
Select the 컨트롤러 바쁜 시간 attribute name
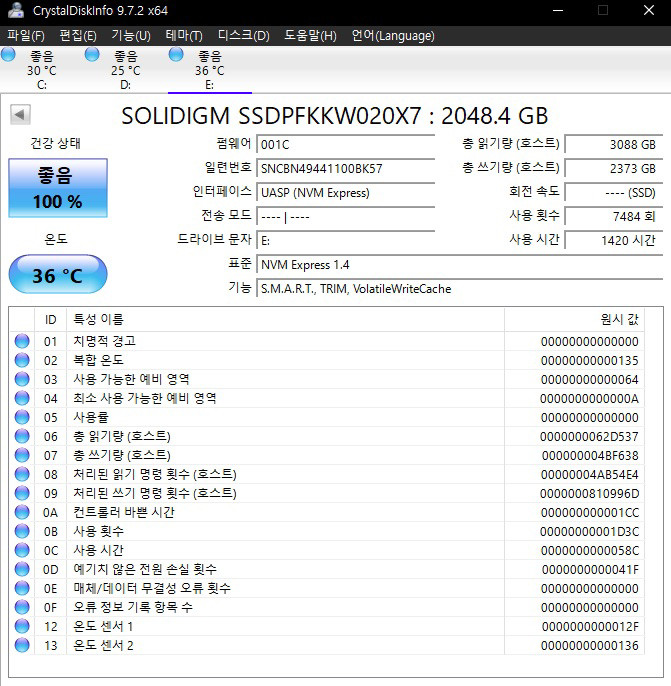[124, 512]
